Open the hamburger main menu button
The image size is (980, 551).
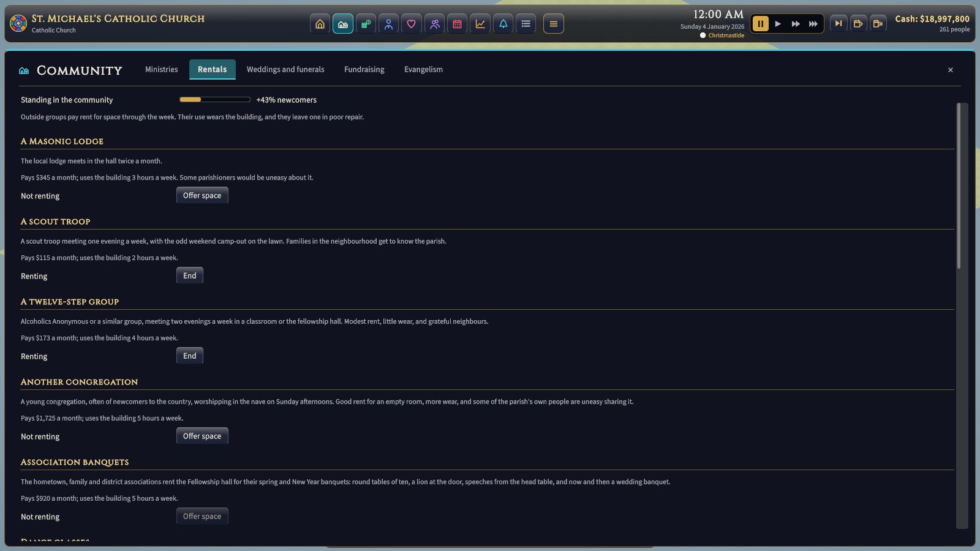[554, 24]
